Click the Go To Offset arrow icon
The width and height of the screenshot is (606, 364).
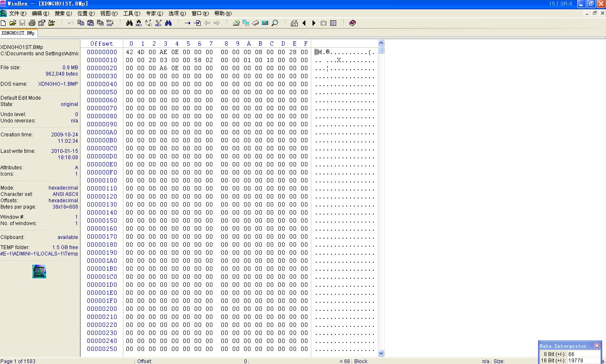pyautogui.click(x=188, y=23)
